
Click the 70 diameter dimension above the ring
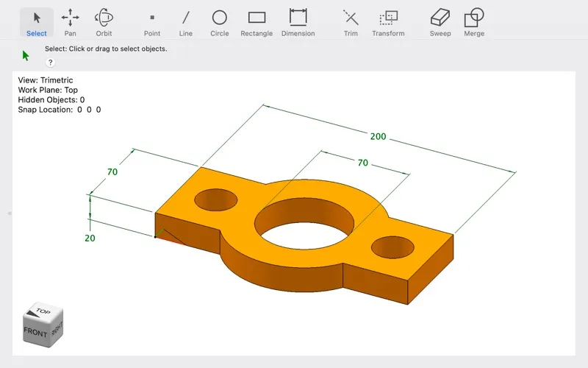tap(362, 163)
